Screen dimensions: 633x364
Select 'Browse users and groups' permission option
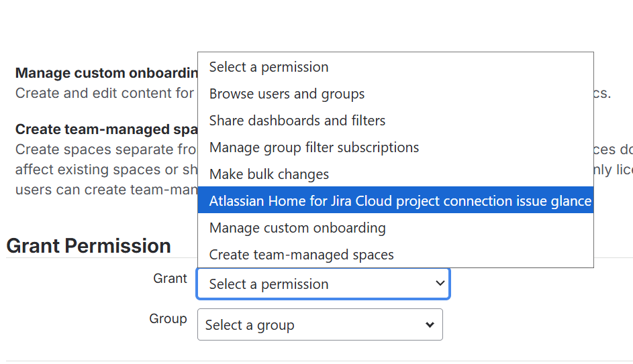(287, 94)
